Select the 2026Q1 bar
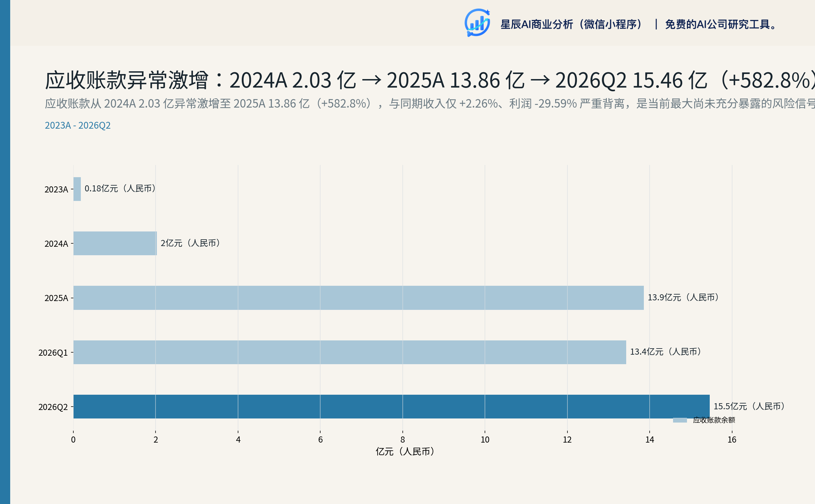The image size is (815, 504). tap(350, 352)
